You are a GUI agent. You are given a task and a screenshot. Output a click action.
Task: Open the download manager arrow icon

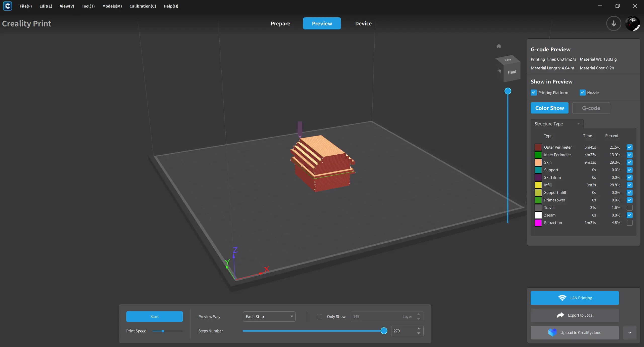614,23
